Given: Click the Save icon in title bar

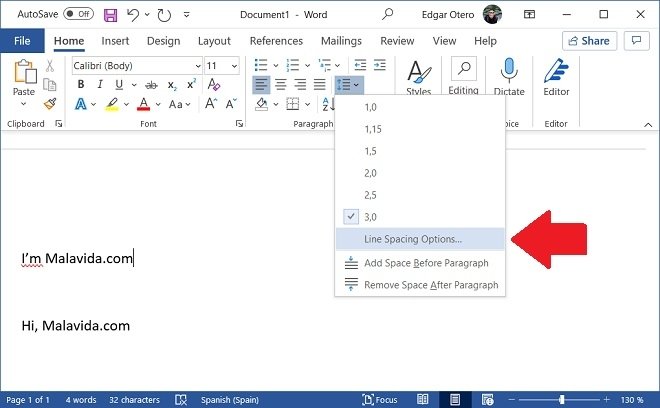Looking at the screenshot, I should pyautogui.click(x=110, y=15).
